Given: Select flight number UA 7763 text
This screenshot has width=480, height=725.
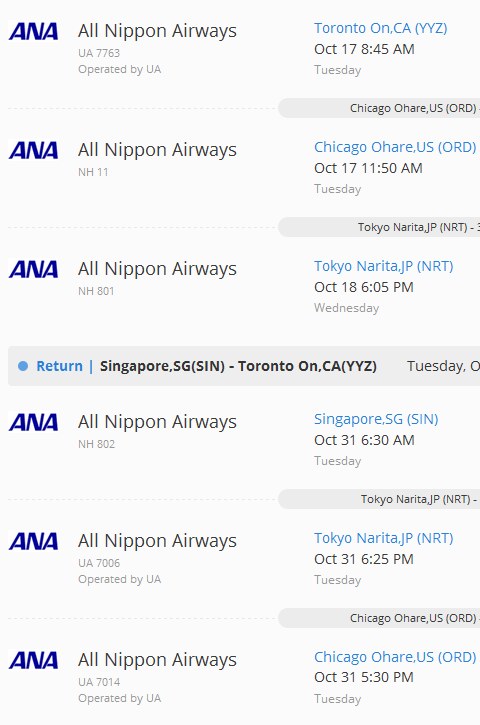Looking at the screenshot, I should pos(99,53).
